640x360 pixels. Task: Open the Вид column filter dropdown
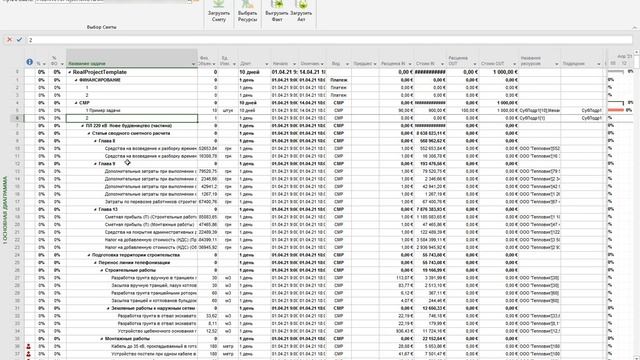347,64
